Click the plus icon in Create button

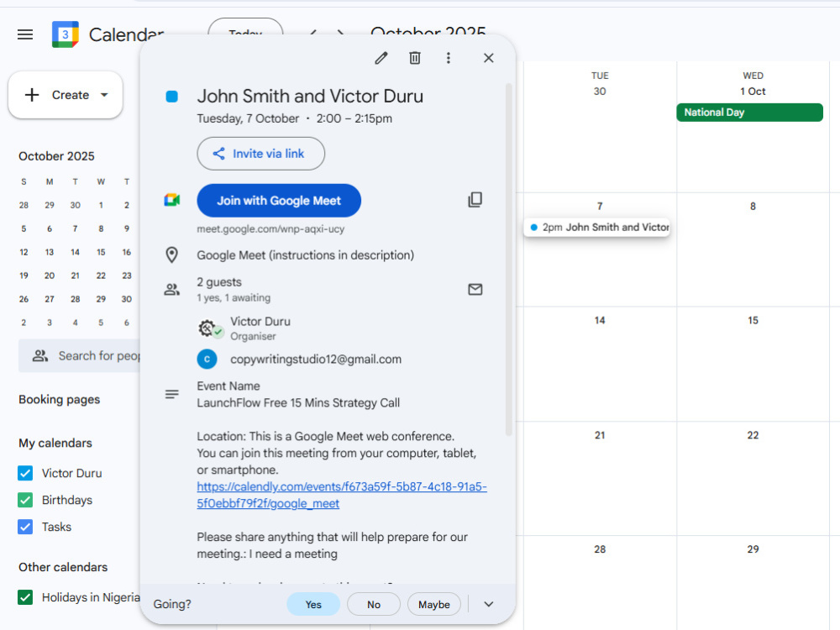[x=32, y=95]
